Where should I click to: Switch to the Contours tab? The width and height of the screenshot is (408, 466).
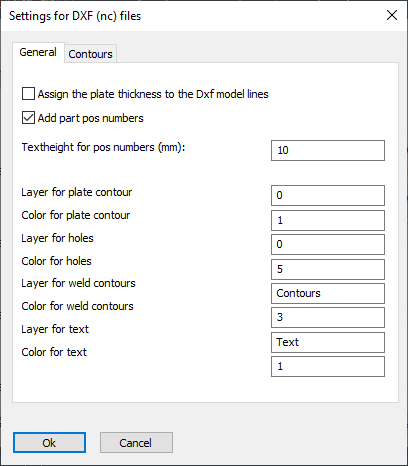pos(90,54)
